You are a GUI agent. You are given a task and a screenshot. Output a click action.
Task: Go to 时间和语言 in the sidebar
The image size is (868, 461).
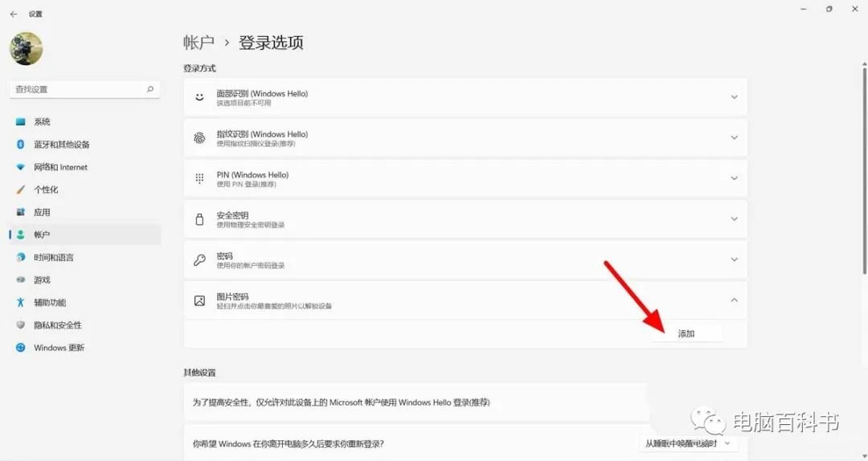click(53, 258)
